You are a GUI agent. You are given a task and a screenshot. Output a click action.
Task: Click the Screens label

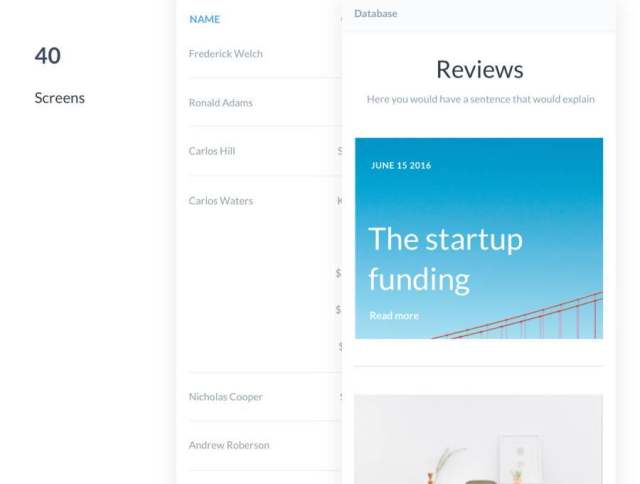60,98
